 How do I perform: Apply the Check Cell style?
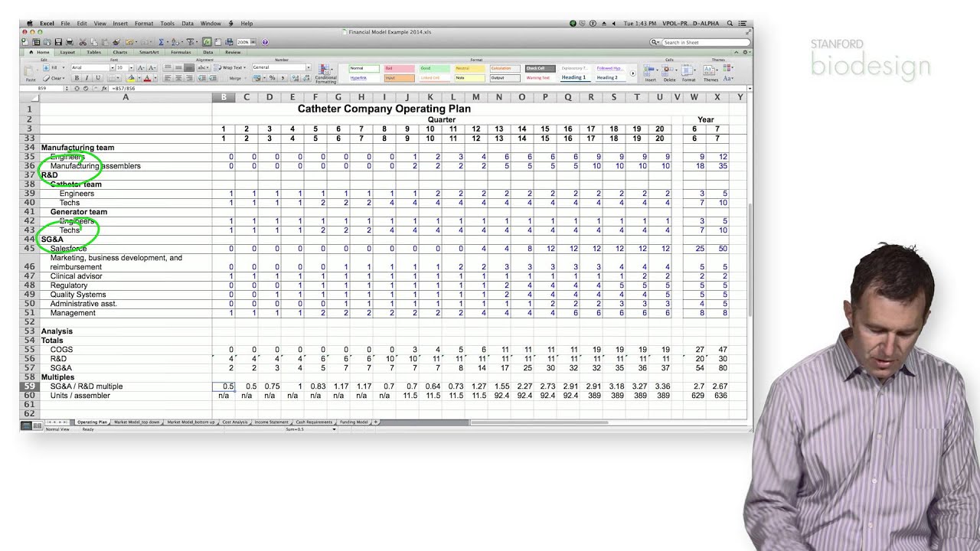click(x=541, y=68)
